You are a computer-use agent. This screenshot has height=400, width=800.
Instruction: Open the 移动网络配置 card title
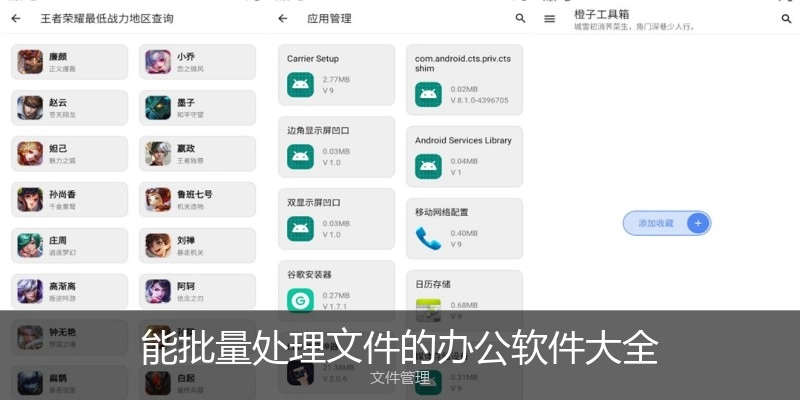(442, 212)
